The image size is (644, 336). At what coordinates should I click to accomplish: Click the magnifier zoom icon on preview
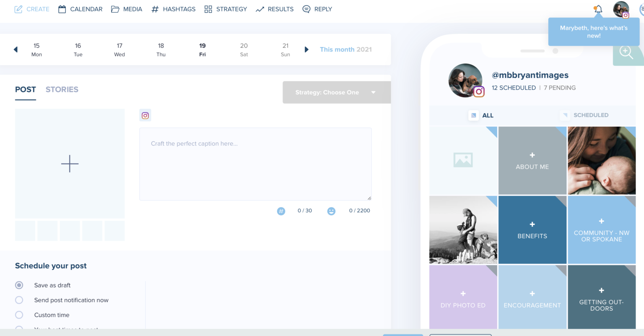(626, 52)
